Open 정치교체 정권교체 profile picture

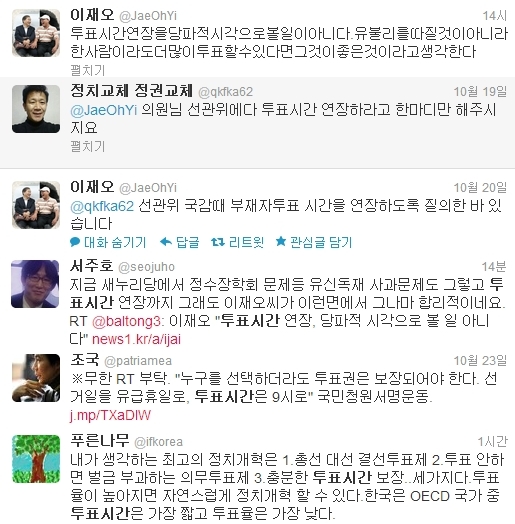pos(36,109)
